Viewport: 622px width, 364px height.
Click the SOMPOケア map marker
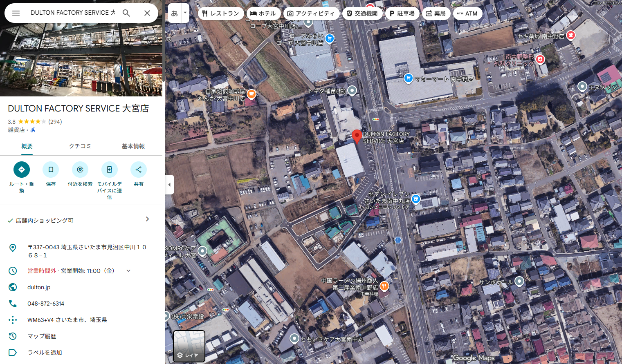coord(202,250)
